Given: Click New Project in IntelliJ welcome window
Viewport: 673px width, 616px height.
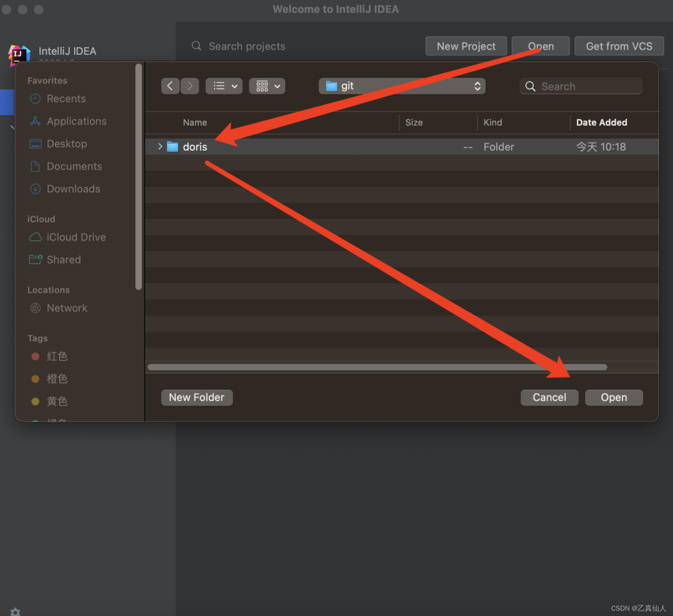Looking at the screenshot, I should click(x=466, y=46).
